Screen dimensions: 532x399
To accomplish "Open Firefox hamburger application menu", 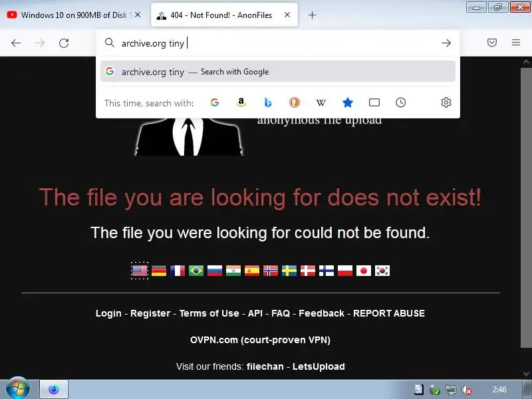I will (516, 43).
